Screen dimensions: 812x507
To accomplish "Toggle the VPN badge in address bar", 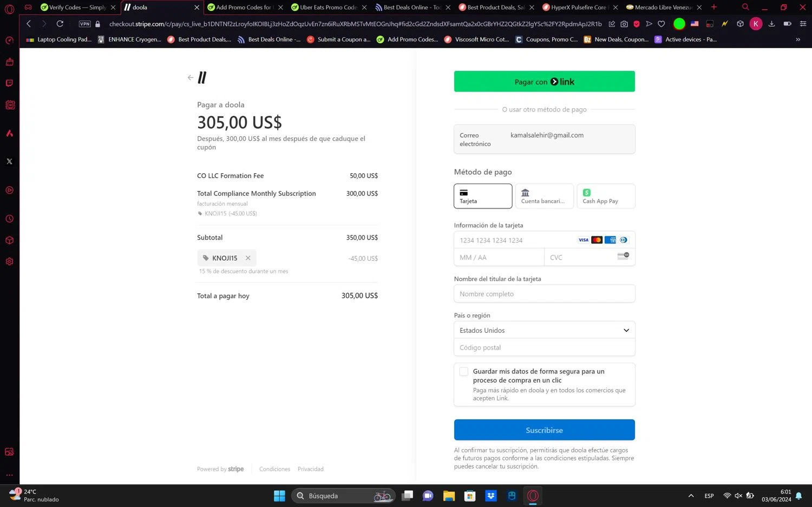I will pos(85,24).
